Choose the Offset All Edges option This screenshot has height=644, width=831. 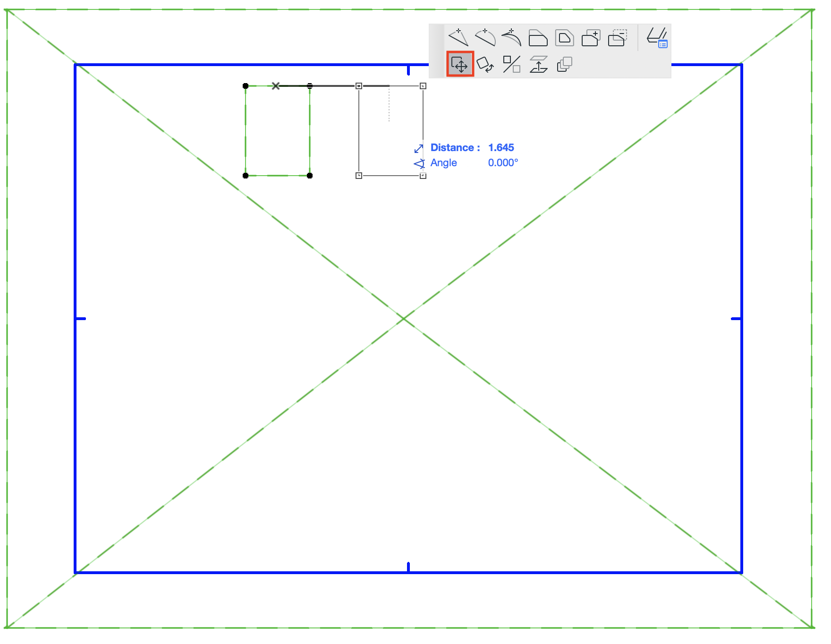click(x=564, y=38)
